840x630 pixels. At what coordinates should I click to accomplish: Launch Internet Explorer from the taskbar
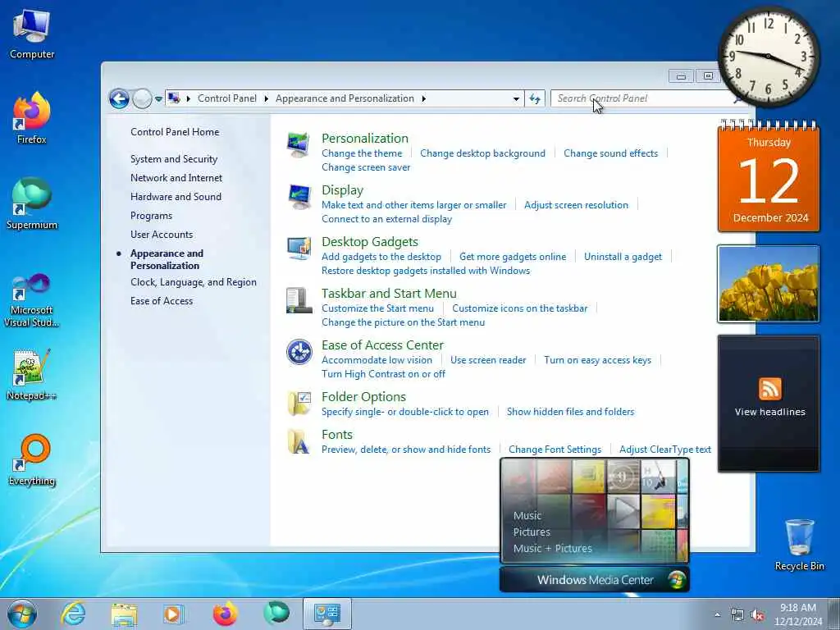(73, 614)
